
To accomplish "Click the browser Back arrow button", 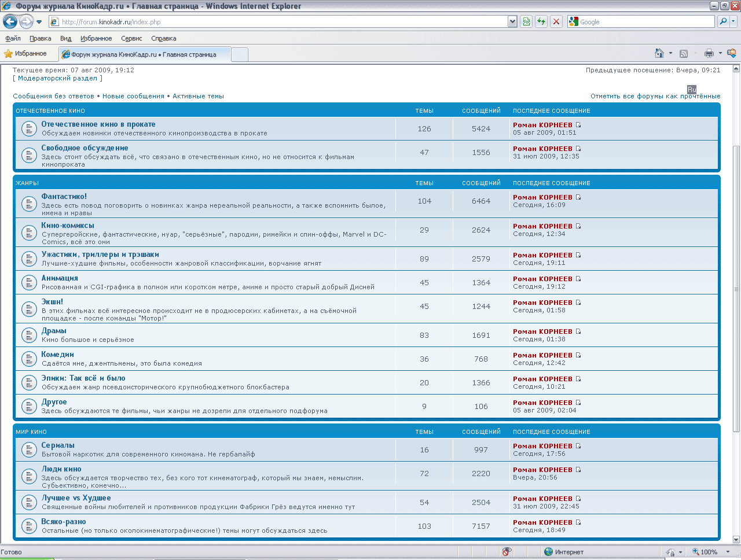I will [10, 22].
